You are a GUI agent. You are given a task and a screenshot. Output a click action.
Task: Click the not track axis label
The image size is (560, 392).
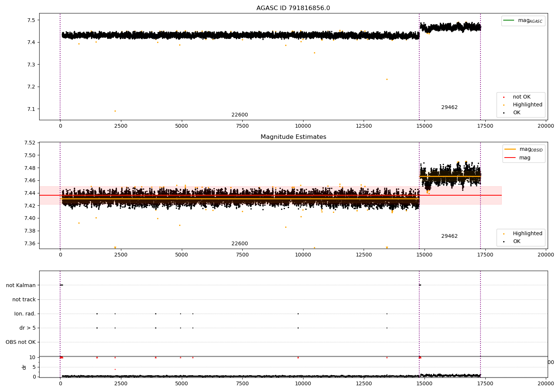coord(24,300)
